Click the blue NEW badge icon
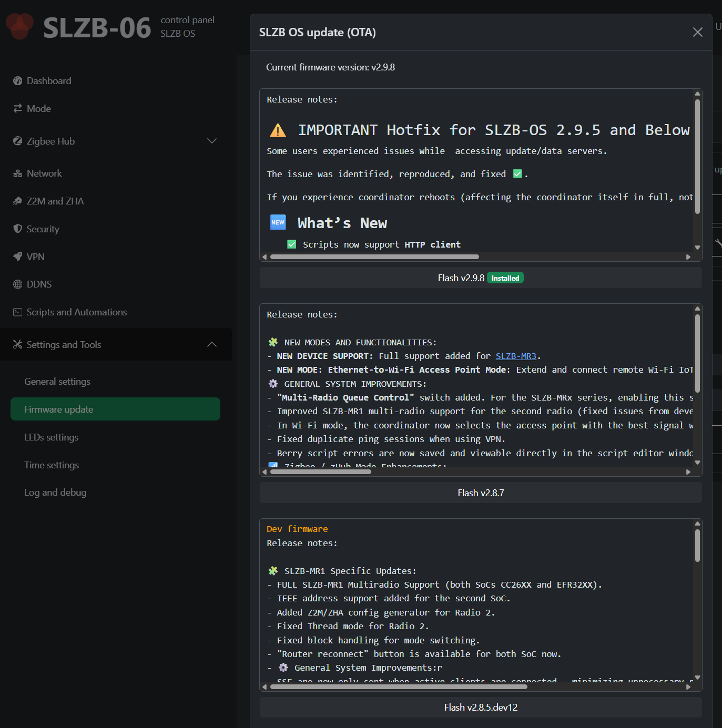The image size is (722, 728). tap(278, 222)
